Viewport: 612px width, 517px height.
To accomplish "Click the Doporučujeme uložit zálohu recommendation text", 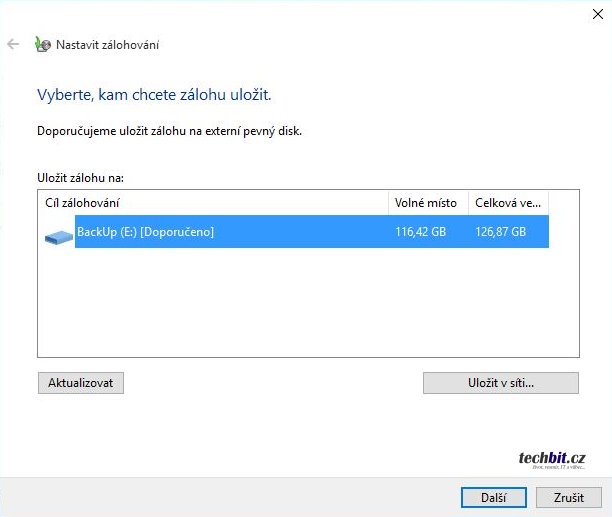I will pyautogui.click(x=169, y=130).
